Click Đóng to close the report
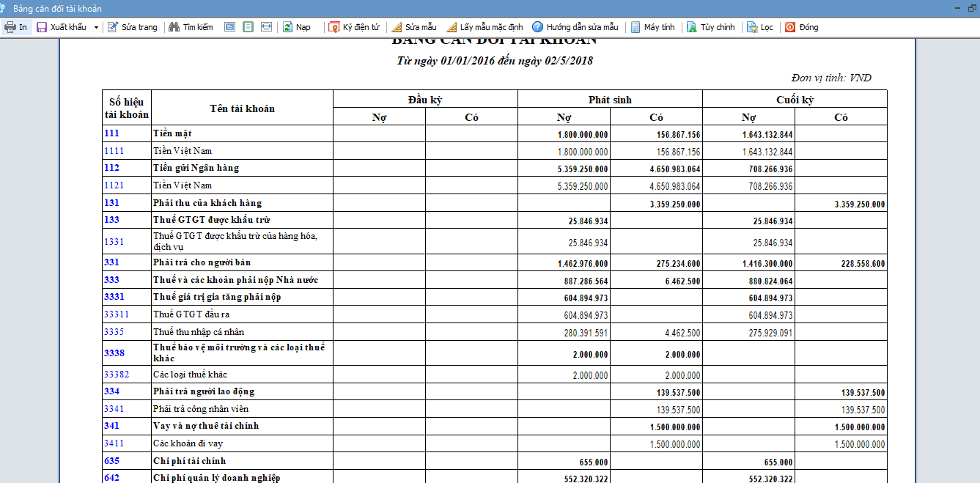 coord(802,27)
